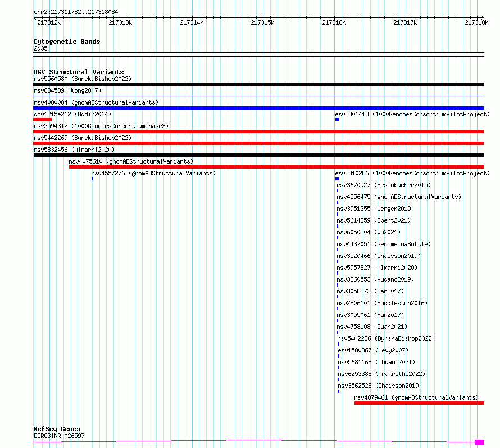Click the small blue esv3306418 variant marker
The image size is (500, 448).
[337, 120]
